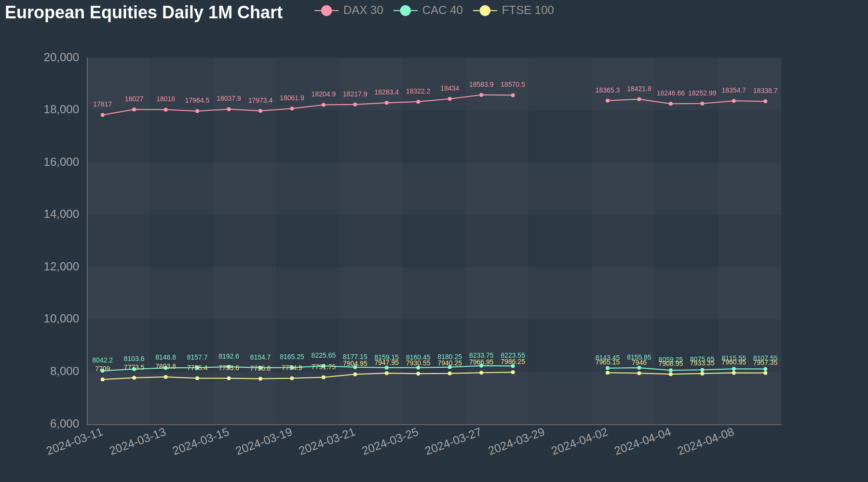Select the chart title European Equities Daily 1M Chart
The image size is (868, 482).
click(144, 13)
